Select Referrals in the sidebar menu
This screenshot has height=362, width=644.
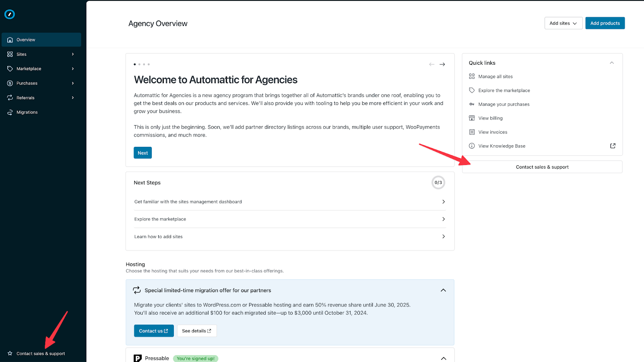26,98
